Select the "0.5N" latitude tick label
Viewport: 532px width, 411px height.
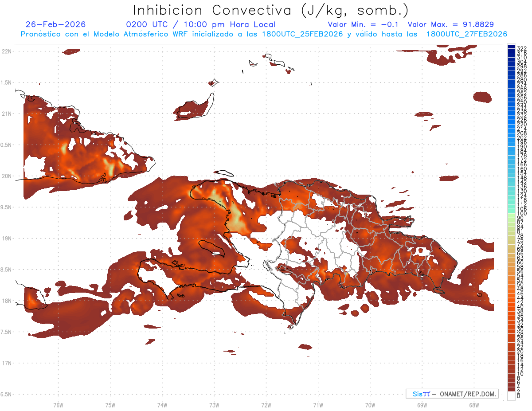coord(7,145)
